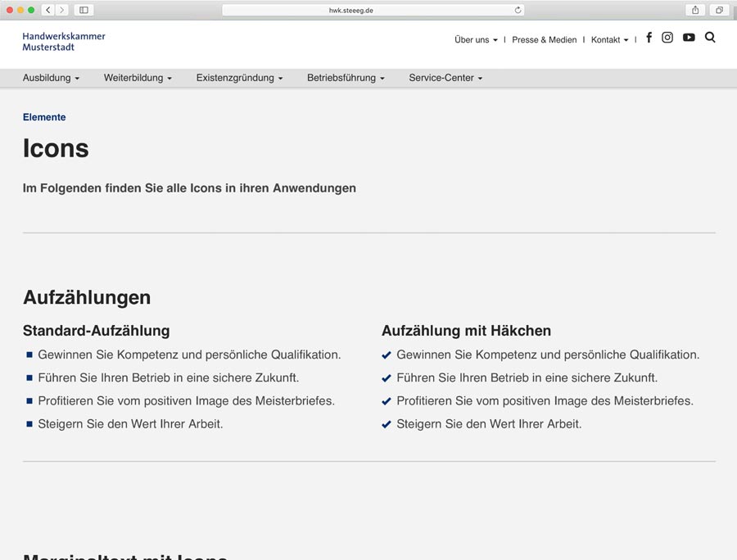Expand the Weiterbildung dropdown
The image size is (737, 560).
[138, 78]
